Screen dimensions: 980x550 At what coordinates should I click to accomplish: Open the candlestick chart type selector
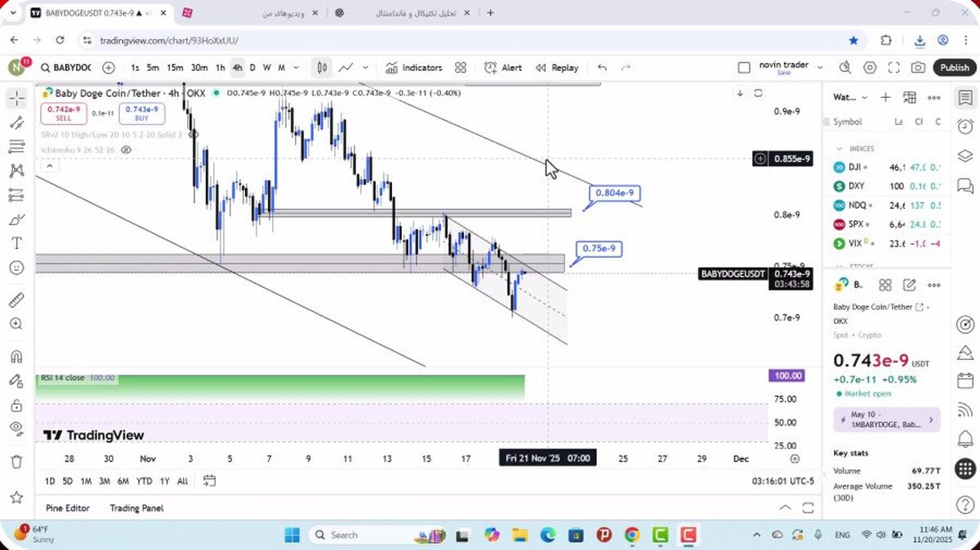click(323, 68)
